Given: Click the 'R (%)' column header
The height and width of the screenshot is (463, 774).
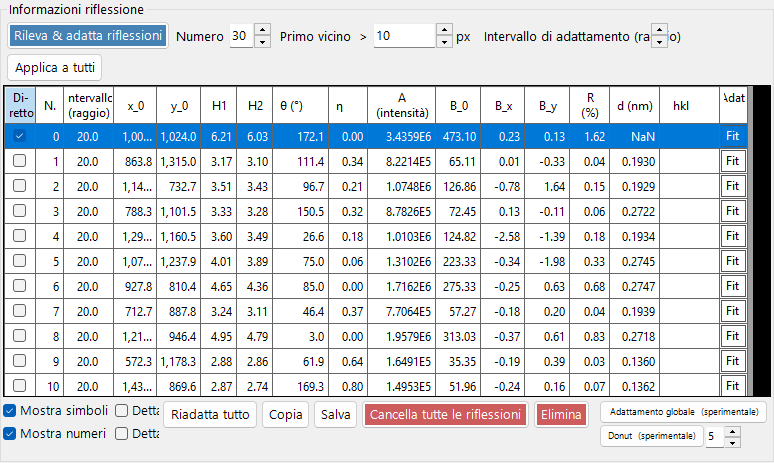Looking at the screenshot, I should coord(589,105).
